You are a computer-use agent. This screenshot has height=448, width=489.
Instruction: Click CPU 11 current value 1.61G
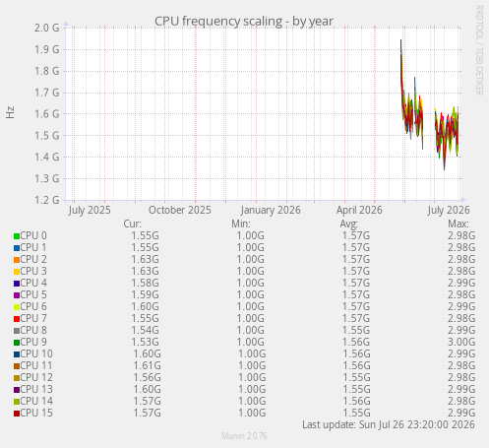point(147,365)
